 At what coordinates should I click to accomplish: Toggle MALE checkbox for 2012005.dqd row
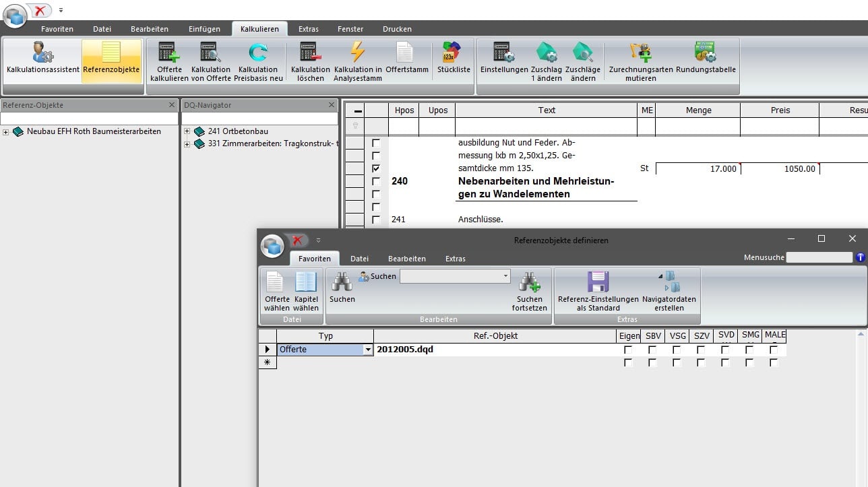[774, 350]
